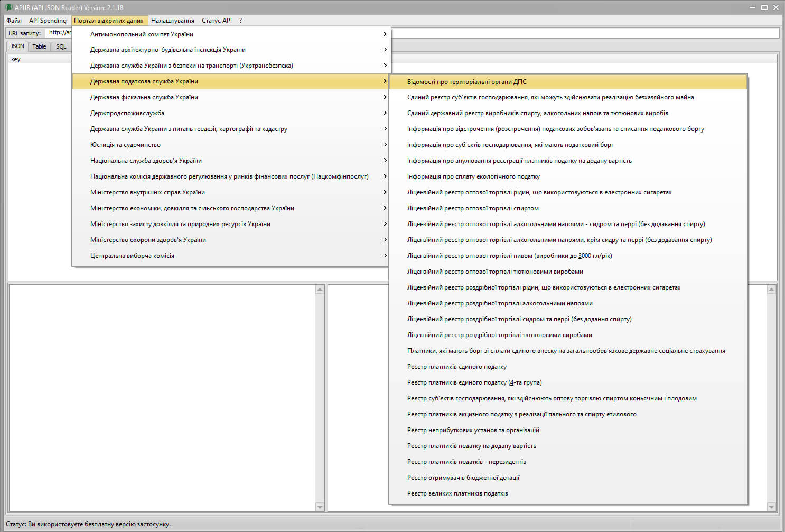Click the APIJR application icon in title bar

pos(8,7)
